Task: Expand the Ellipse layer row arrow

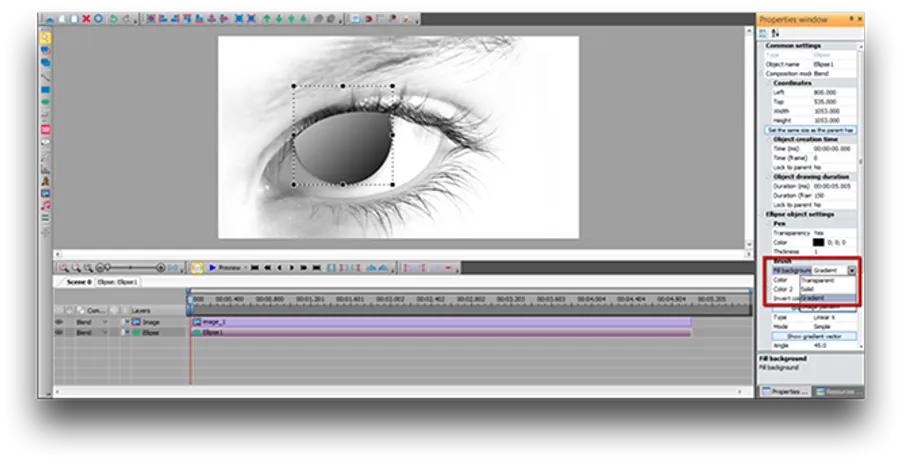Action: 128,332
